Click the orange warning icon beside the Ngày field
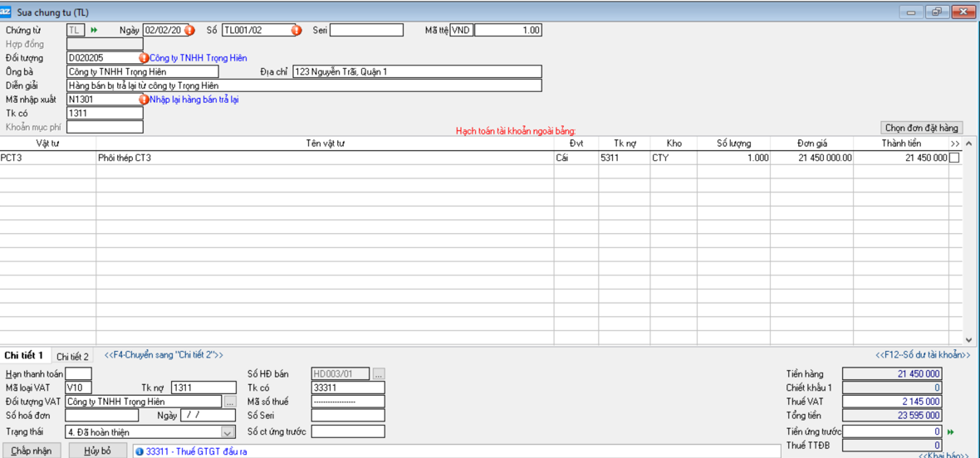The width and height of the screenshot is (980, 458). (x=189, y=31)
